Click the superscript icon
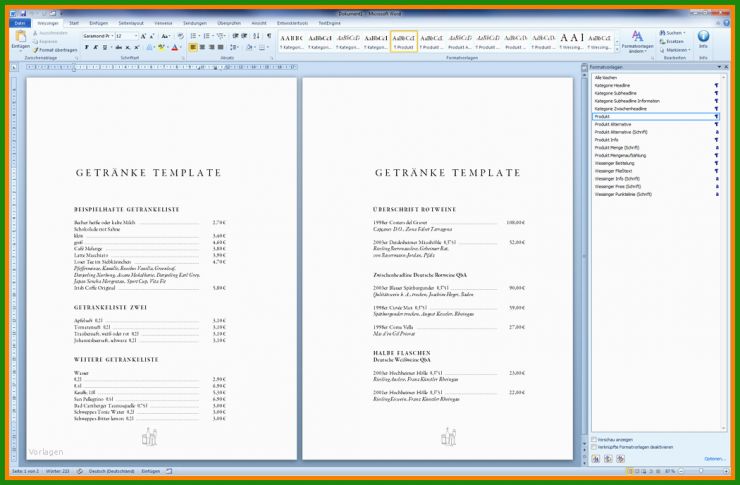 137,48
